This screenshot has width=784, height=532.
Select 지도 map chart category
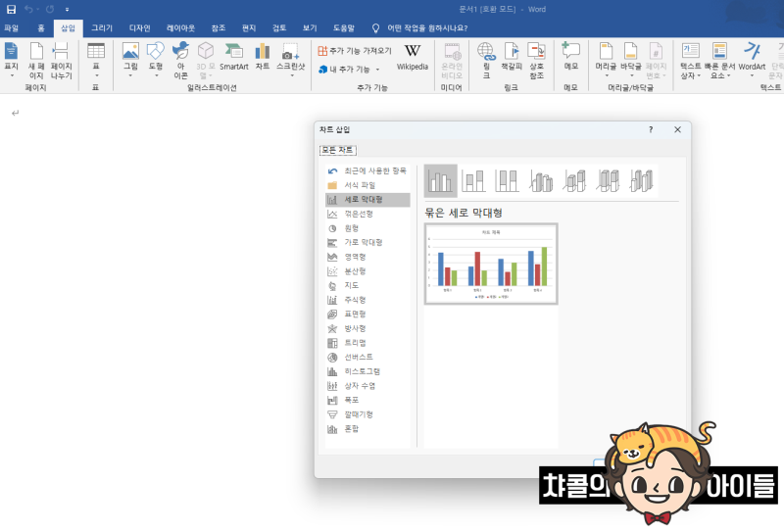tap(367, 285)
